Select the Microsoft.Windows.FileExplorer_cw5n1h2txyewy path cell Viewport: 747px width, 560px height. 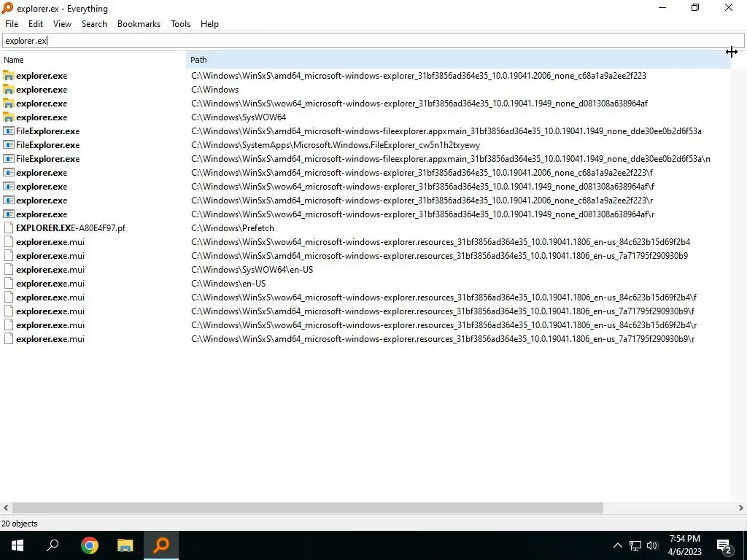tap(336, 145)
